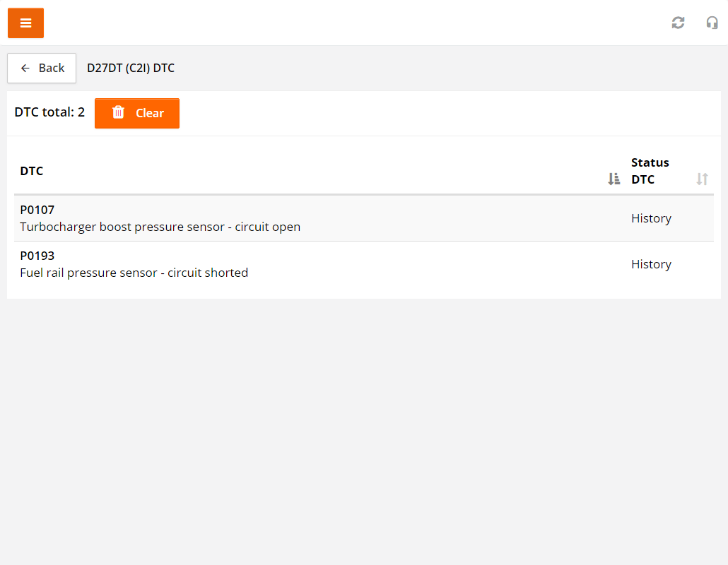Click the fuel rail pressure sensor description

[x=134, y=273]
